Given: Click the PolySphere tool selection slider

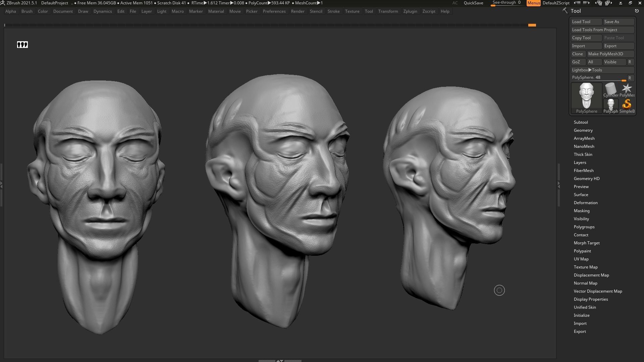Looking at the screenshot, I should click(x=599, y=78).
